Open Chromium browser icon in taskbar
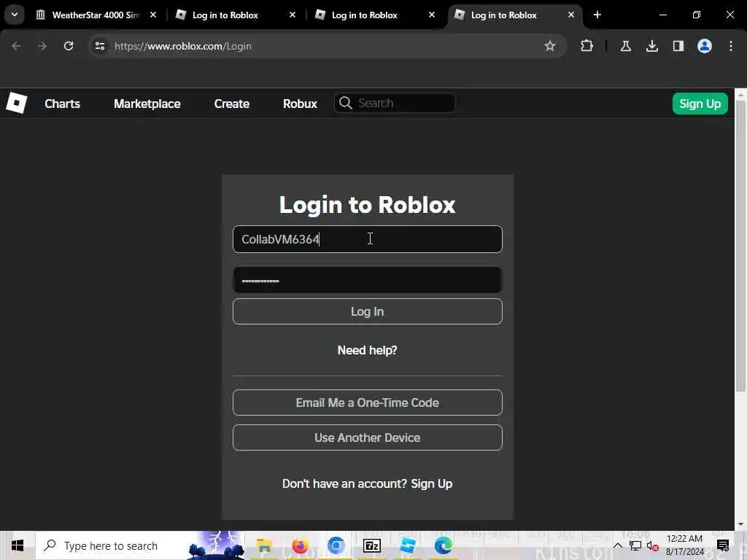Image resolution: width=747 pixels, height=560 pixels. [x=336, y=545]
